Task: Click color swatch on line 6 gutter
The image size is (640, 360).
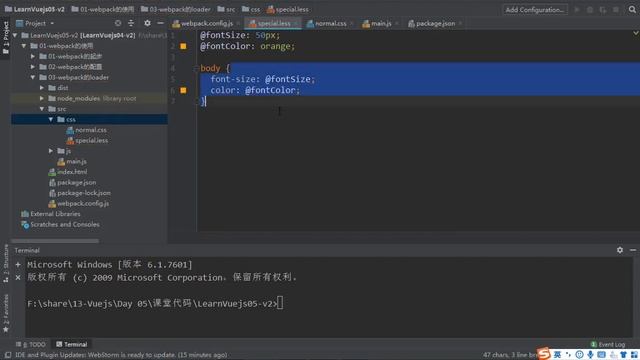Action: click(184, 90)
